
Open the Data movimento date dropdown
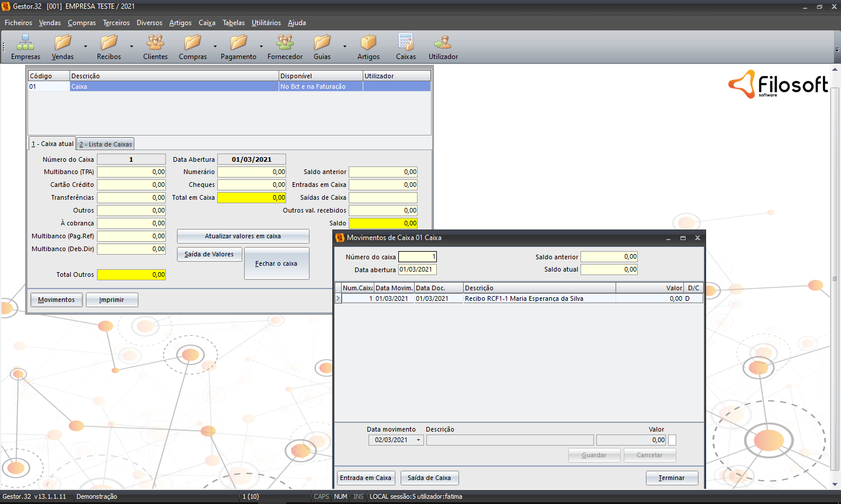pos(418,440)
